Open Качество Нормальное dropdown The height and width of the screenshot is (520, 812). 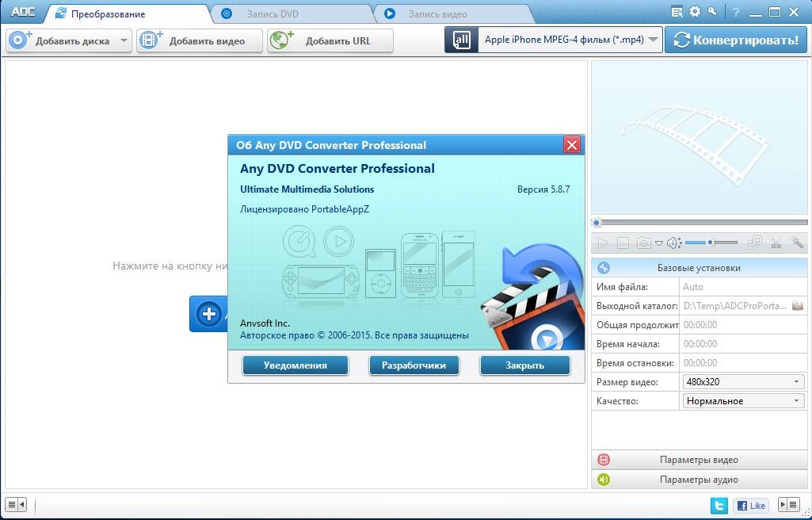tap(743, 401)
